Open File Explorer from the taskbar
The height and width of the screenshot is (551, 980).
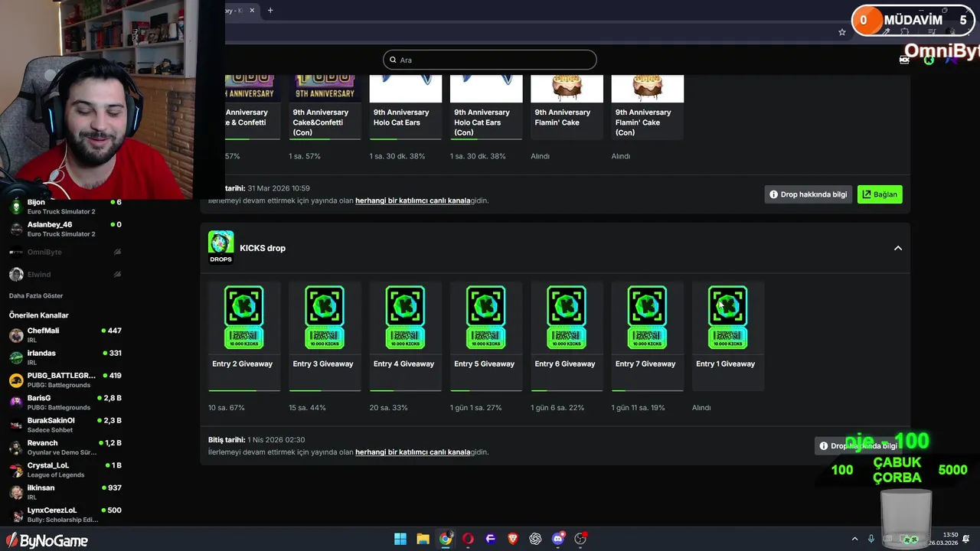(x=423, y=539)
